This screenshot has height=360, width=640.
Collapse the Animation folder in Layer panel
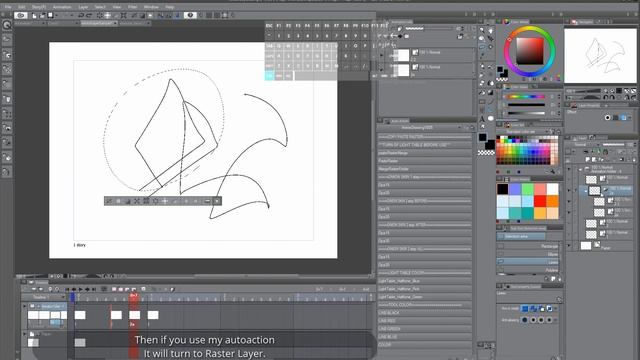(580, 169)
